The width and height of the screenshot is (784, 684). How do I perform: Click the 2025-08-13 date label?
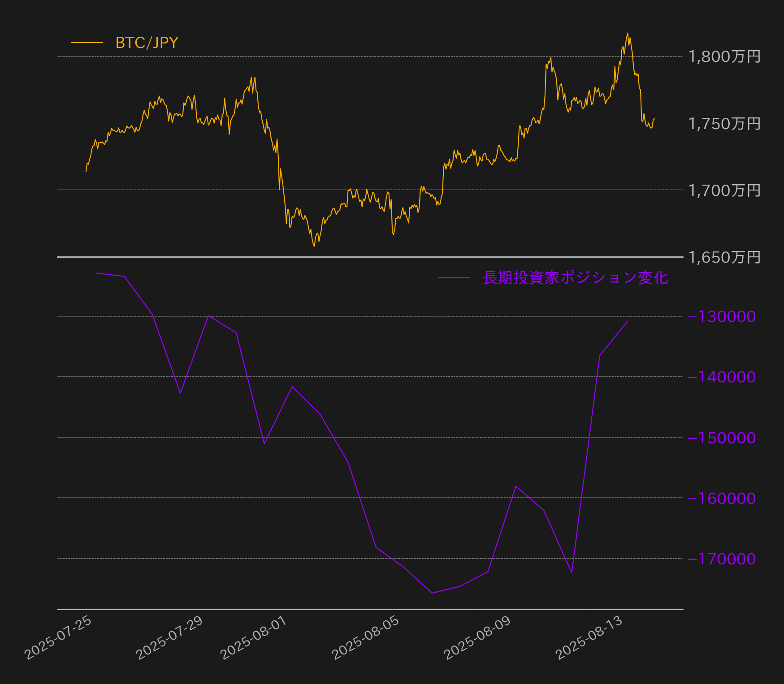589,637
